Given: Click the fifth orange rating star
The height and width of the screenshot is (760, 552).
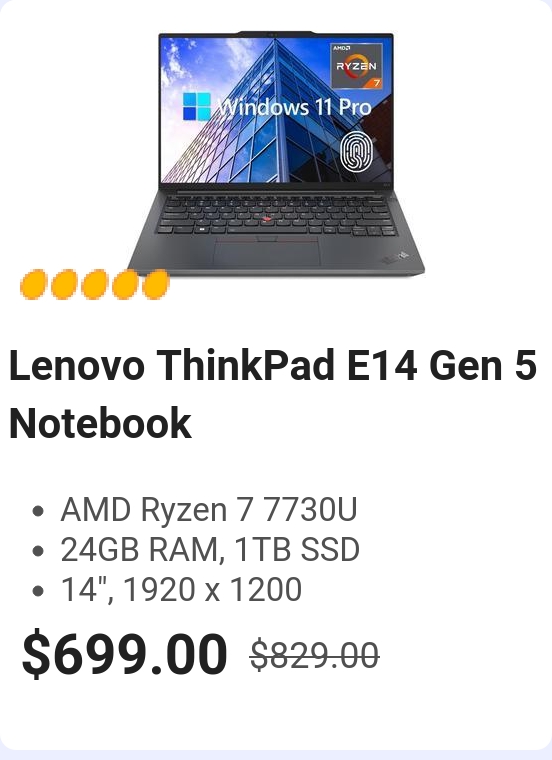Looking at the screenshot, I should pyautogui.click(x=156, y=285).
